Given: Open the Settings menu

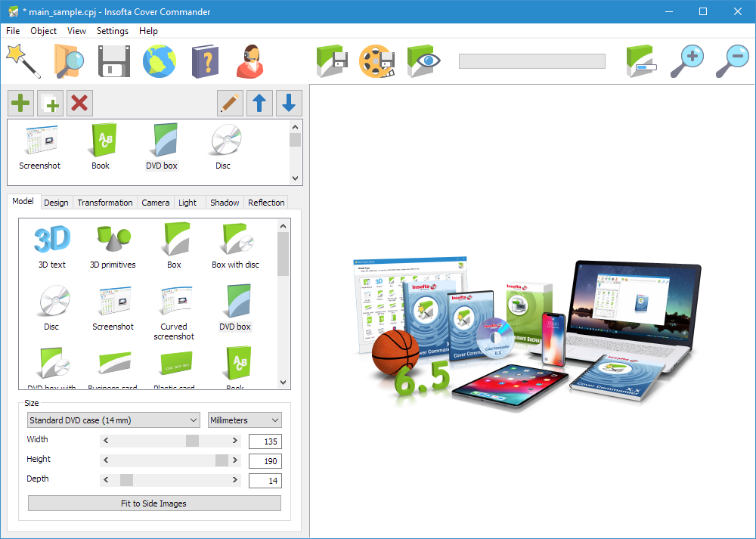Looking at the screenshot, I should tap(113, 31).
